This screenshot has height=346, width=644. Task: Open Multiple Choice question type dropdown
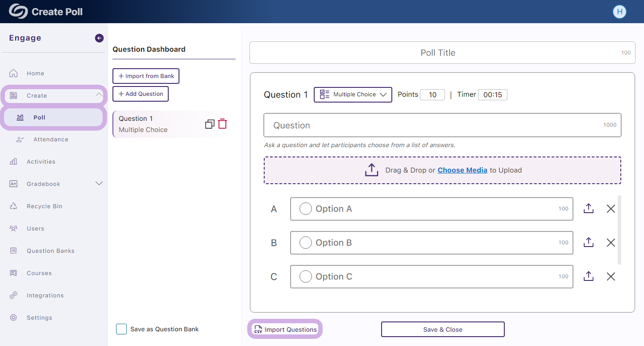click(x=353, y=95)
